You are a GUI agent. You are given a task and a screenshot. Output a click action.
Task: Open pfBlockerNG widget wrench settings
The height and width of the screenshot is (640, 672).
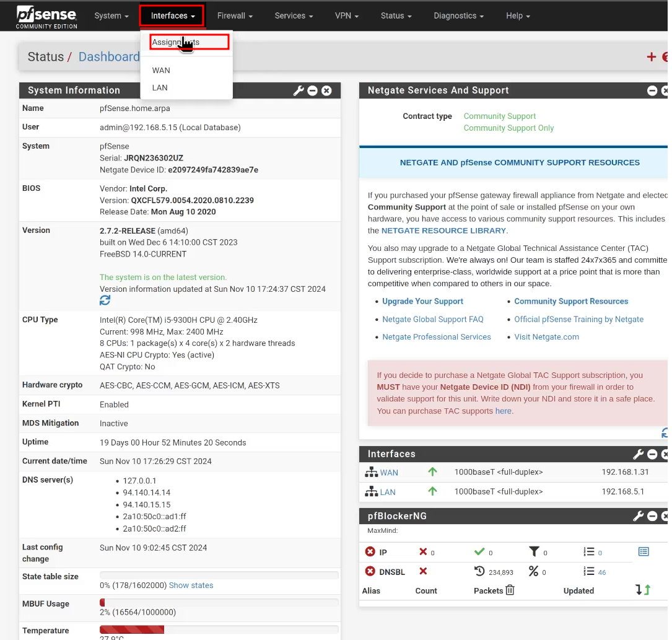638,516
